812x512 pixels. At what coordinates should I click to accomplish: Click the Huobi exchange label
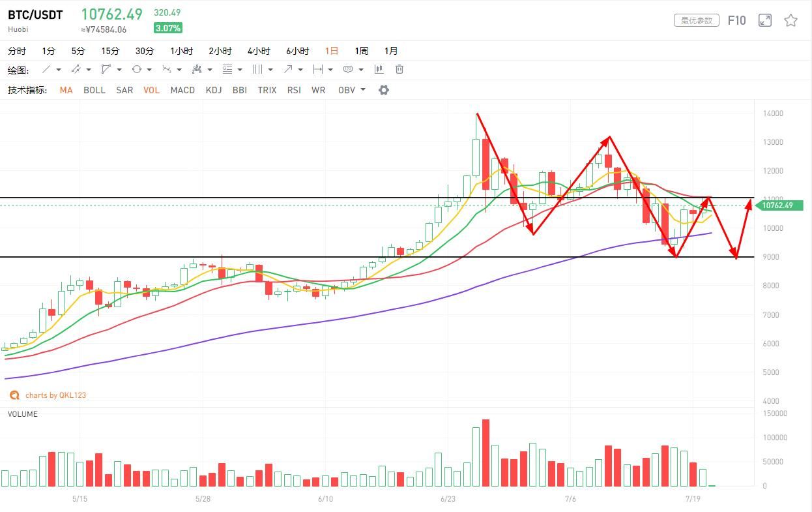(x=18, y=29)
